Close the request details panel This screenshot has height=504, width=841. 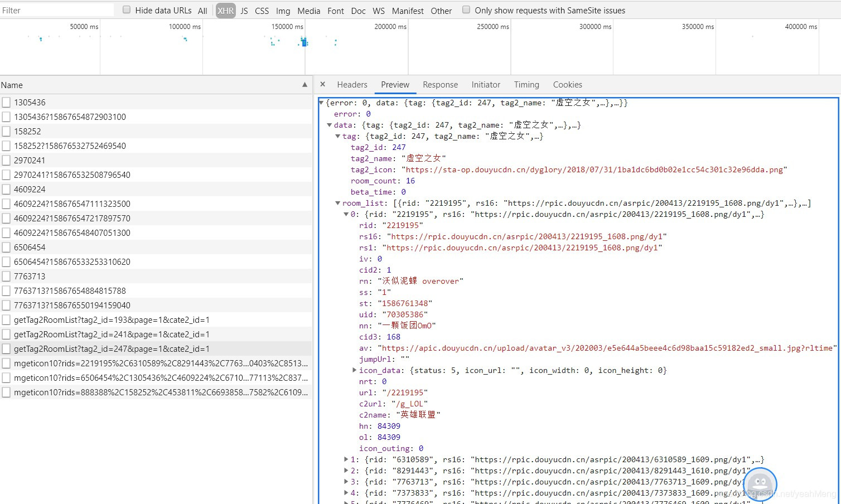click(x=322, y=85)
